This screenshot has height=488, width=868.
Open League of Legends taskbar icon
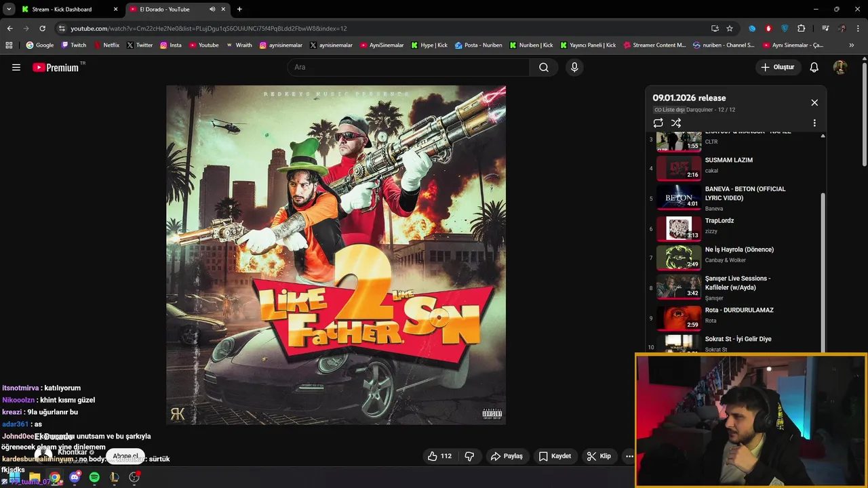114,477
